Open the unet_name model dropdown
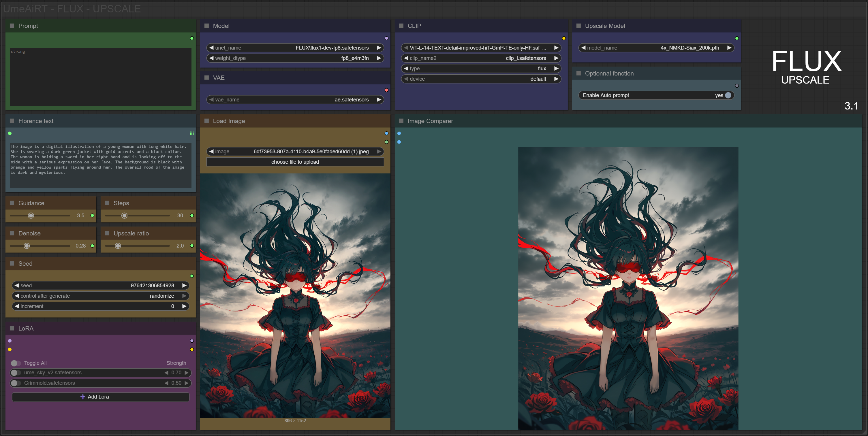This screenshot has width=868, height=436. 295,48
